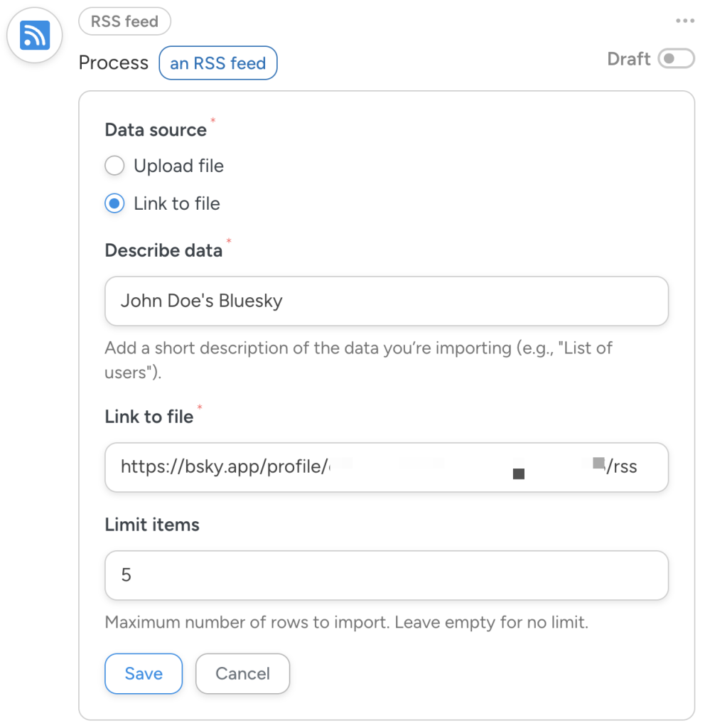Click the Draft text label
This screenshot has height=728, width=705.
(x=629, y=59)
